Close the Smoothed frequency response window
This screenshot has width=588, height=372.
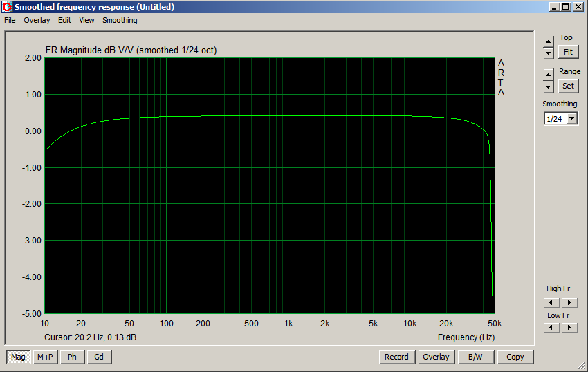(578, 7)
